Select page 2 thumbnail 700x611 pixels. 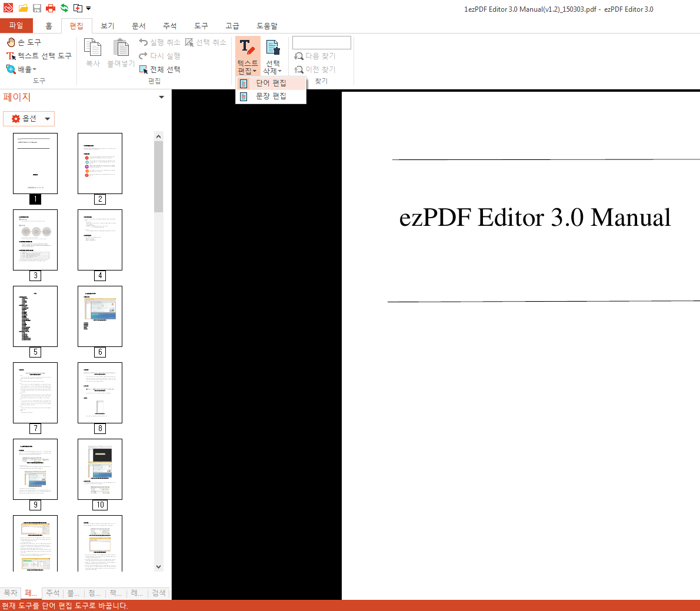pyautogui.click(x=100, y=163)
